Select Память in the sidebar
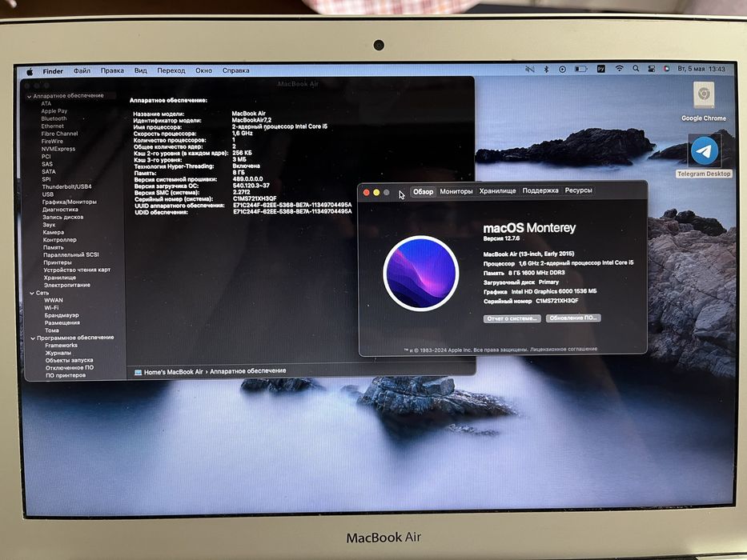 pos(54,248)
